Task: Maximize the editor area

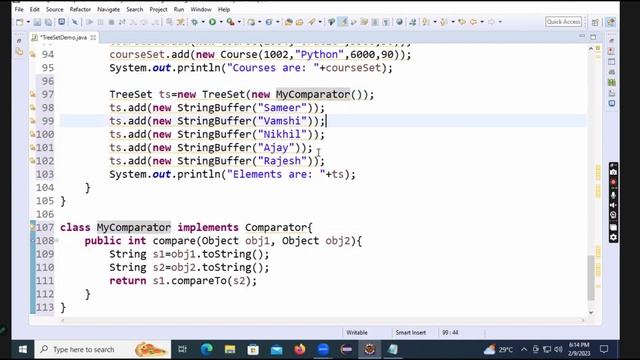Action: coord(593,37)
